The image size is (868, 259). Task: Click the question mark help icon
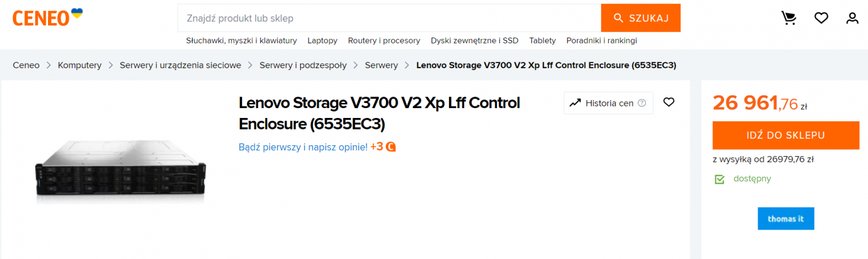coord(642,103)
